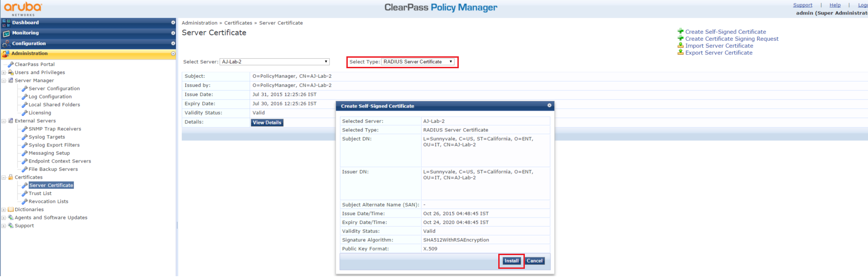Viewport: 868px width, 278px height.
Task: Expand the Dashboard accordion arrow
Action: 173,22
